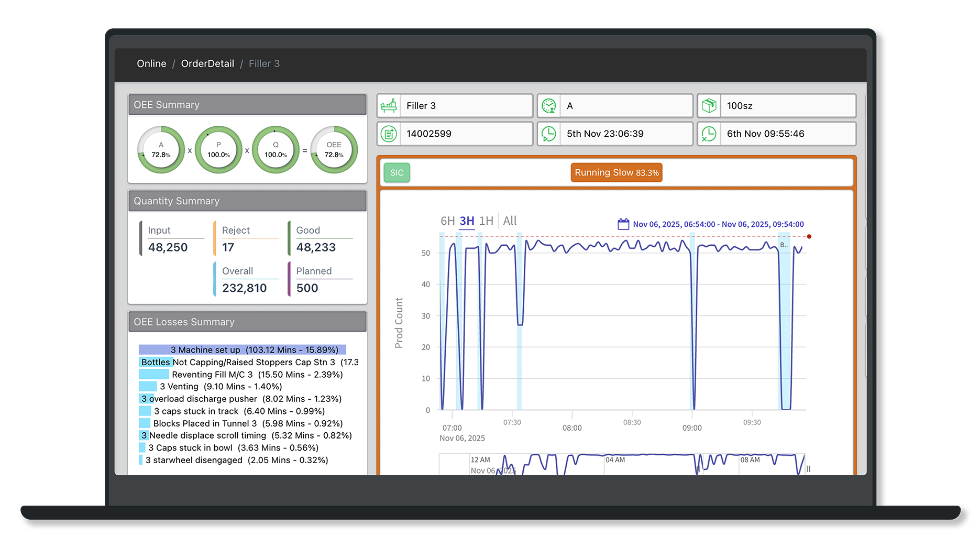Switch chart range to 6H

point(447,221)
